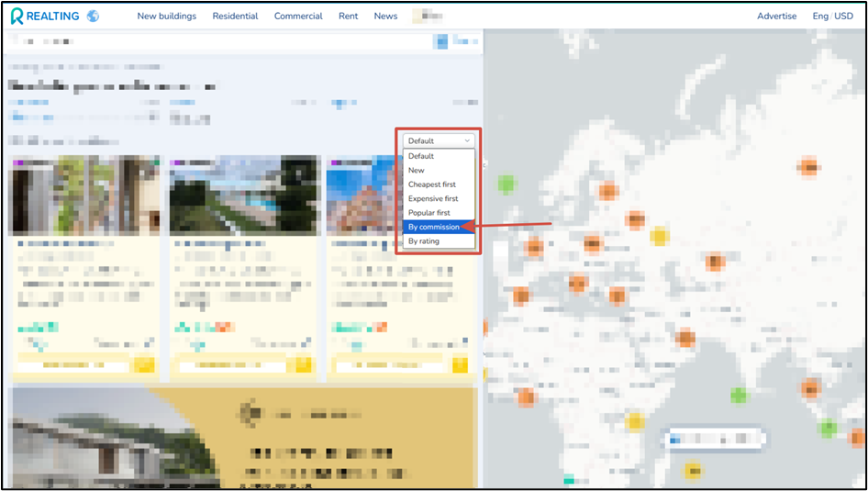This screenshot has width=868, height=491.
Task: Click the yellow button on third listing card
Action: (x=460, y=364)
